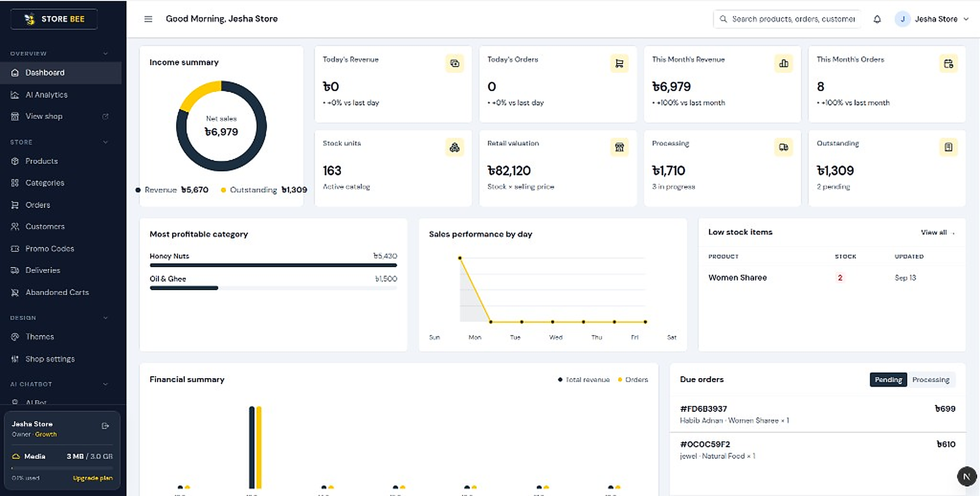
Task: Click the Stock units boxes icon
Action: click(x=455, y=147)
